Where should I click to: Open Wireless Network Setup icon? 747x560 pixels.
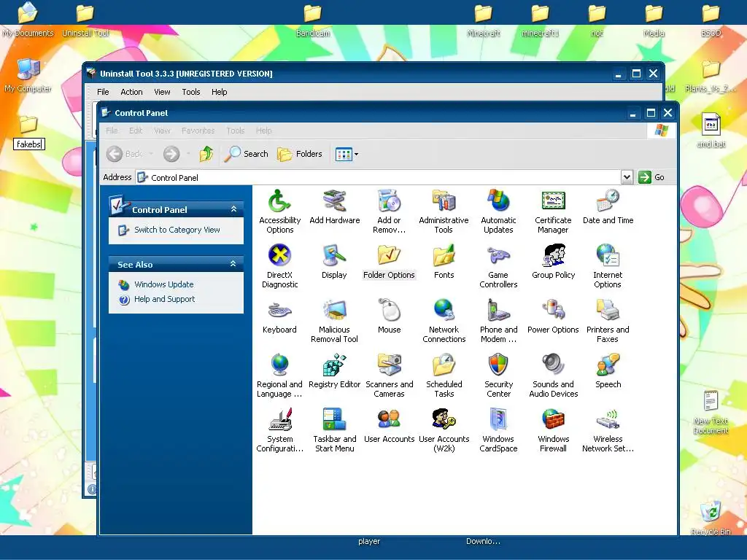click(608, 431)
